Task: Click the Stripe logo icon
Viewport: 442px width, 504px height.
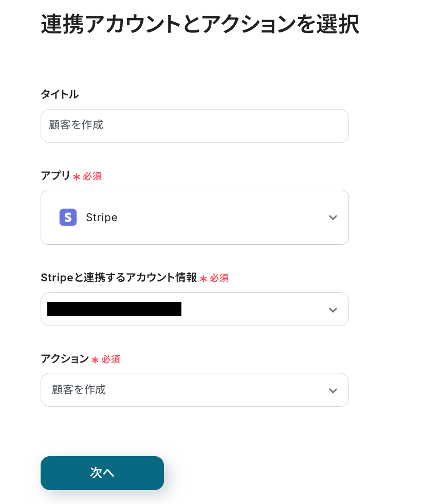Action: [68, 218]
